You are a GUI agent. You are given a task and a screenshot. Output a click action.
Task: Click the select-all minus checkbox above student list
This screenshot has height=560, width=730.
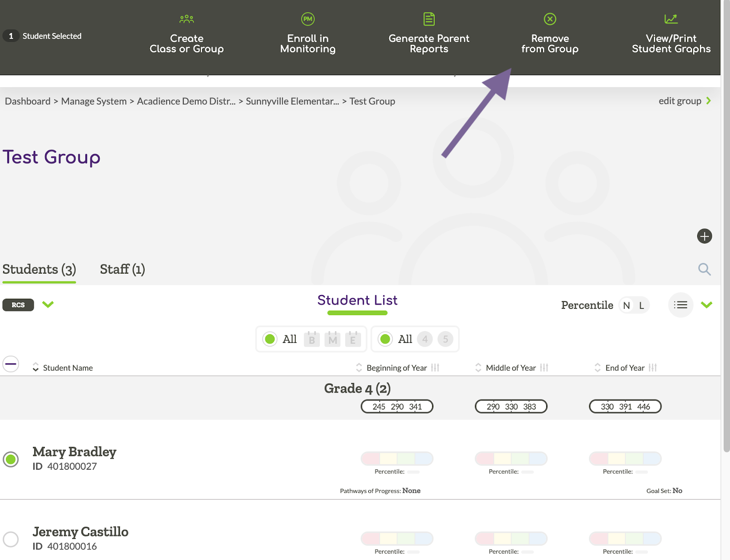click(11, 364)
